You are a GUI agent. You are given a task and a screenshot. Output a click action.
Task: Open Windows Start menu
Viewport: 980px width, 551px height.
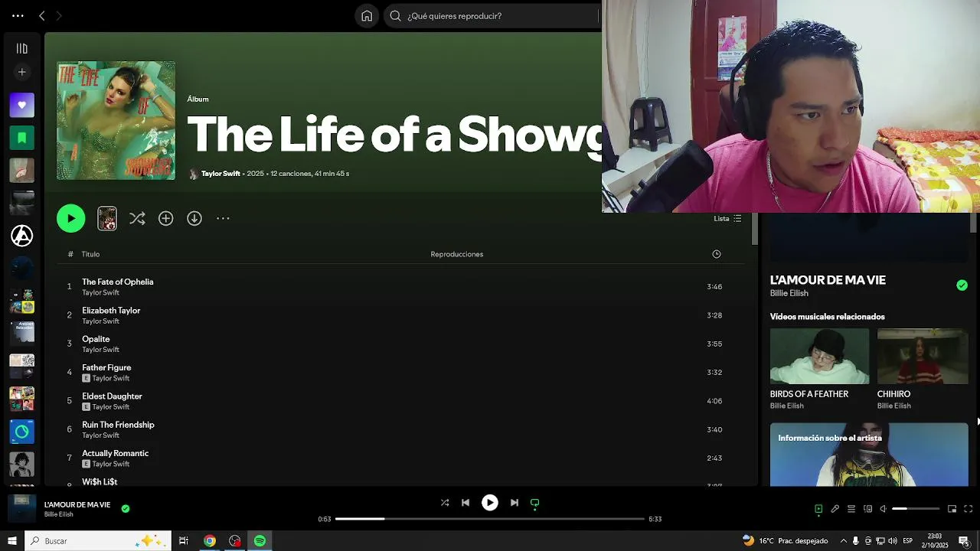(11, 540)
